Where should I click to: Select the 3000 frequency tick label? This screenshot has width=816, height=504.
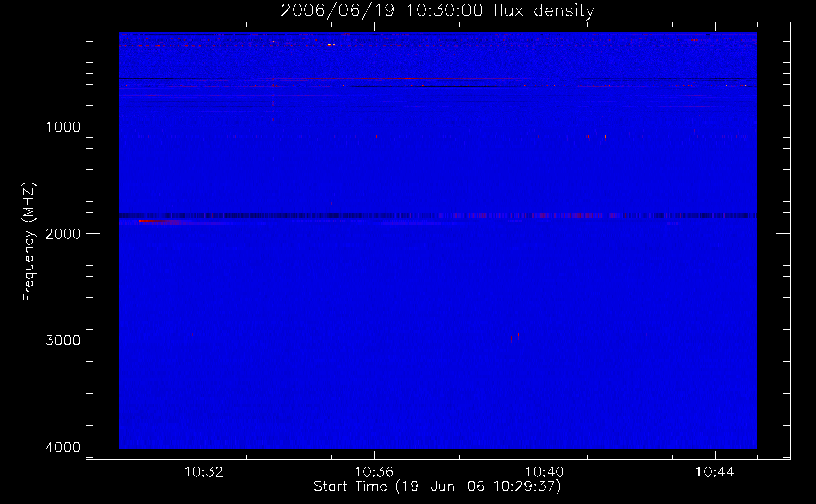[63, 340]
